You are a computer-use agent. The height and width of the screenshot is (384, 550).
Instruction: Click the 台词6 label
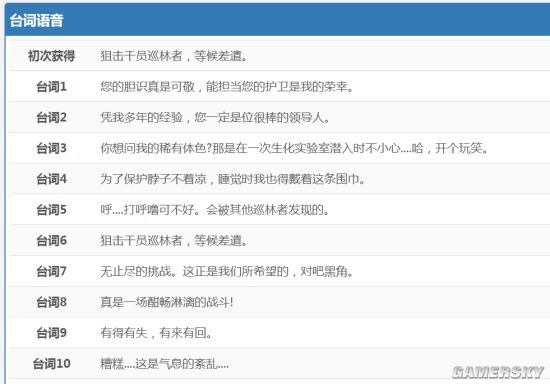[51, 241]
